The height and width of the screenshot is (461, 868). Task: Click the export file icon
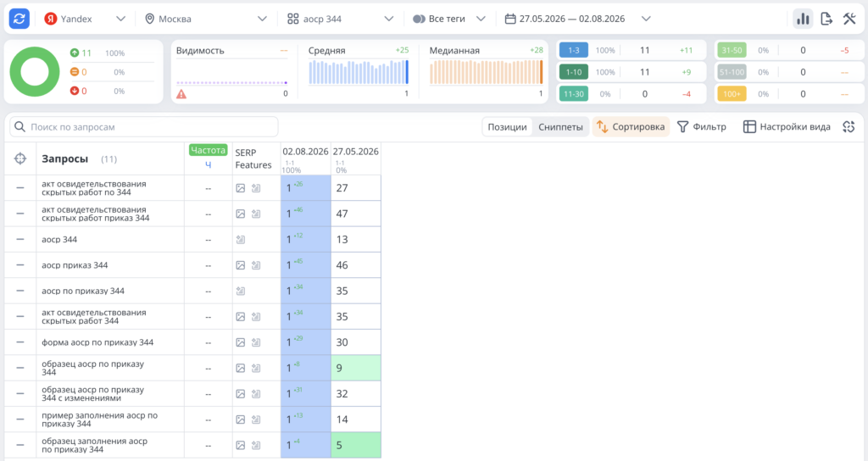826,19
